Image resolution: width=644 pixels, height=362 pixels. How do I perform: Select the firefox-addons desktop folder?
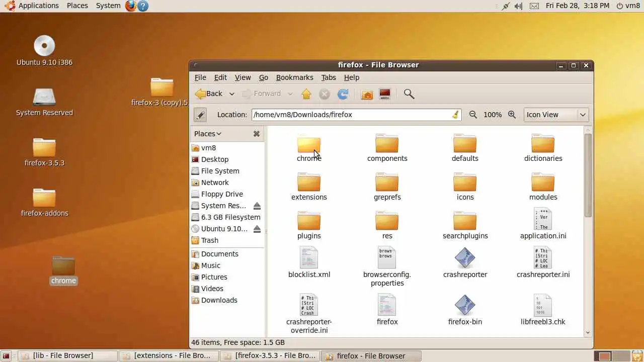pos(44,202)
